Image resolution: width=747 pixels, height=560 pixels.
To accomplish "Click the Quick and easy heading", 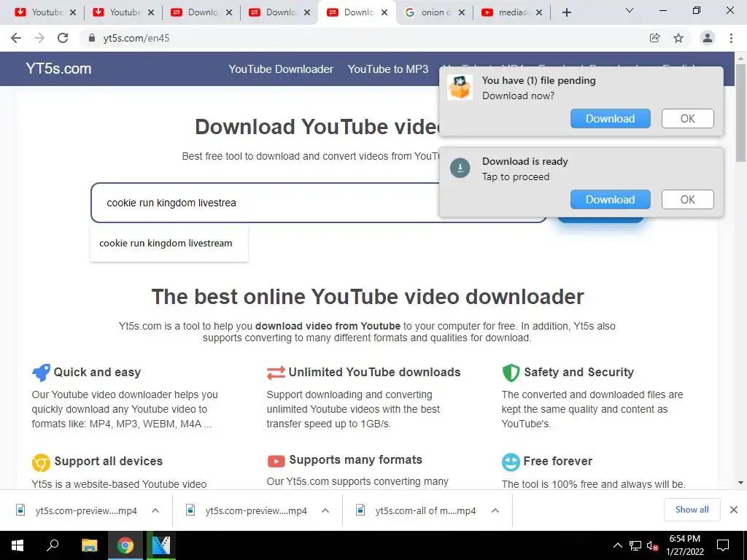I will [x=97, y=373].
